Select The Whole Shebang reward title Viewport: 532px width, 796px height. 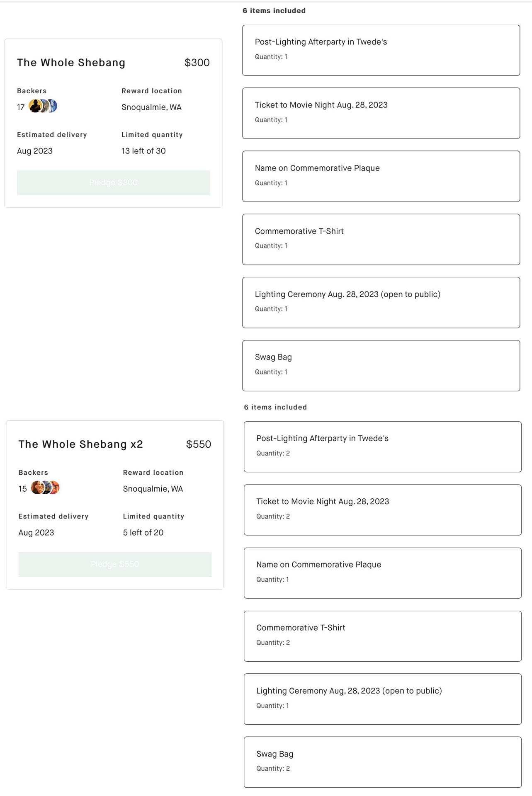71,63
